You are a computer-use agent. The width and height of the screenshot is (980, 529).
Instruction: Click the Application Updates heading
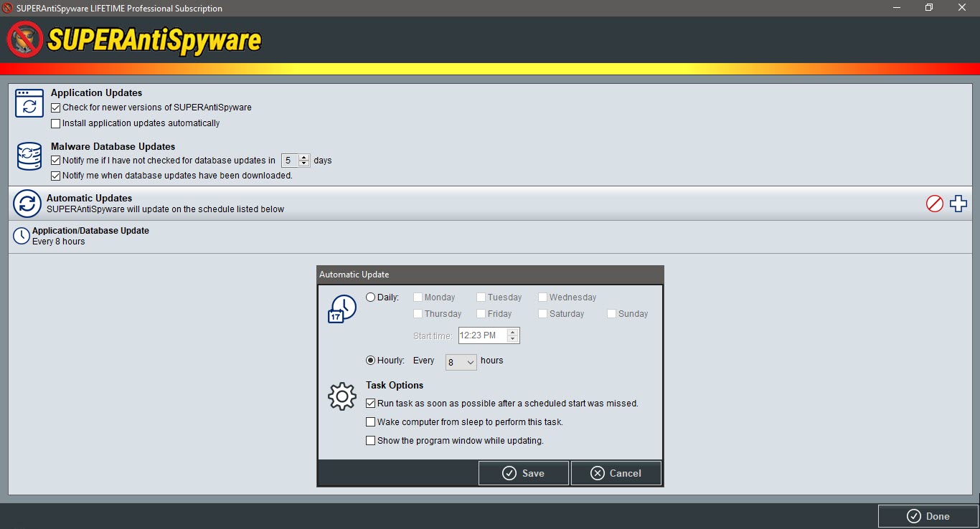pyautogui.click(x=97, y=92)
